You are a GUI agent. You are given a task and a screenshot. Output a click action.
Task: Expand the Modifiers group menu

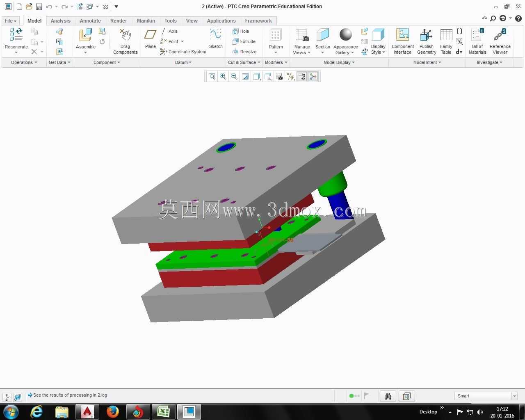(276, 62)
